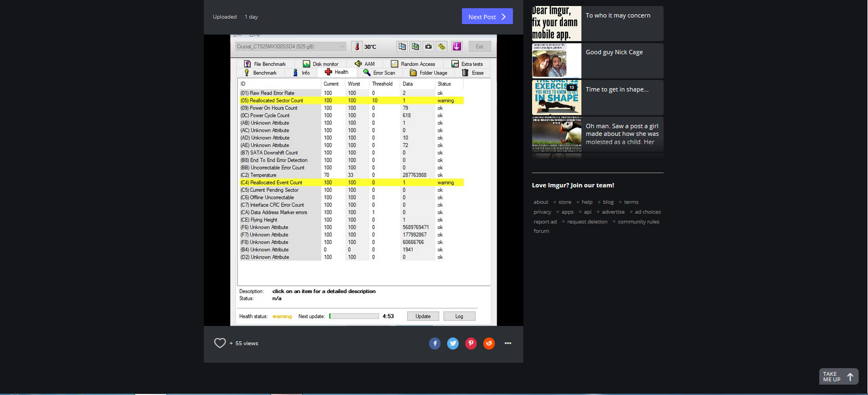Switch to the Error Scan tab
This screenshot has height=395, width=868.
point(379,73)
